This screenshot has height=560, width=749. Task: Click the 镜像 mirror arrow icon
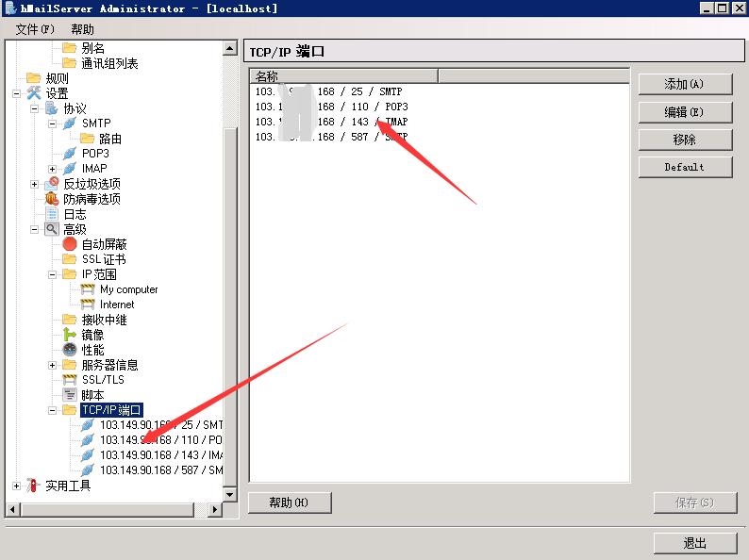click(70, 335)
